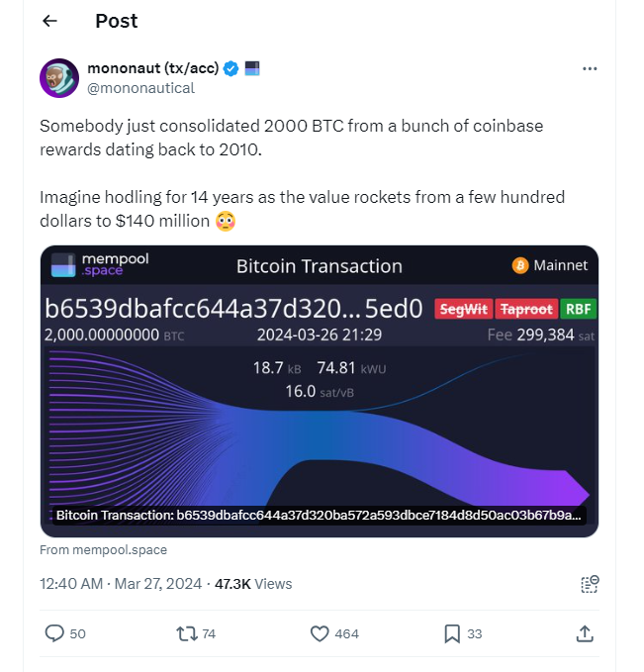Click the mononaut (tx/acc) display name

click(152, 68)
